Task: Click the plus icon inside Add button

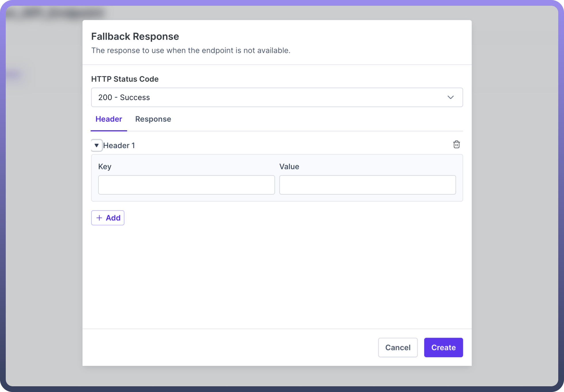Action: point(99,218)
